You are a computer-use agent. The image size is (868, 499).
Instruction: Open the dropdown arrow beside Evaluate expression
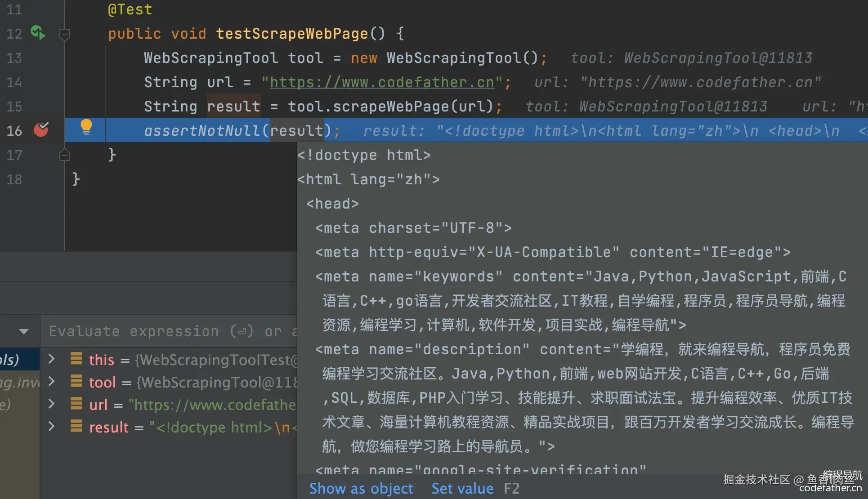24,332
